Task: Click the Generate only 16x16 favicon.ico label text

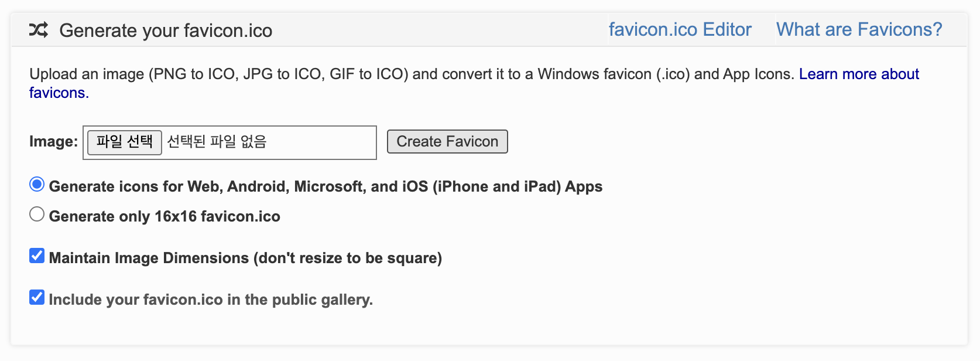Action: point(165,216)
